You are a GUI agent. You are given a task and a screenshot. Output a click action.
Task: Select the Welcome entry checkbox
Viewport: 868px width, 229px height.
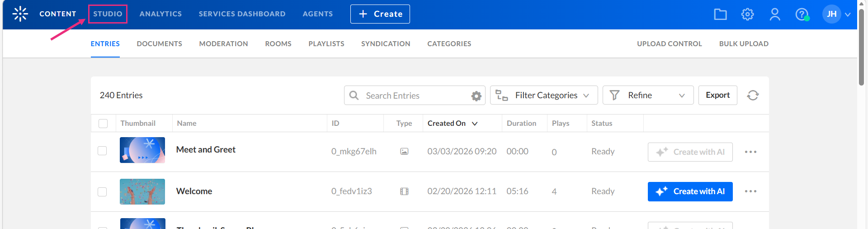[103, 192]
